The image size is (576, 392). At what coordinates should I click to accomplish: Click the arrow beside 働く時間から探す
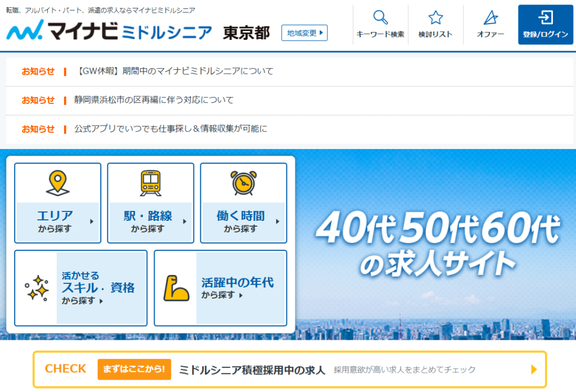coord(277,222)
